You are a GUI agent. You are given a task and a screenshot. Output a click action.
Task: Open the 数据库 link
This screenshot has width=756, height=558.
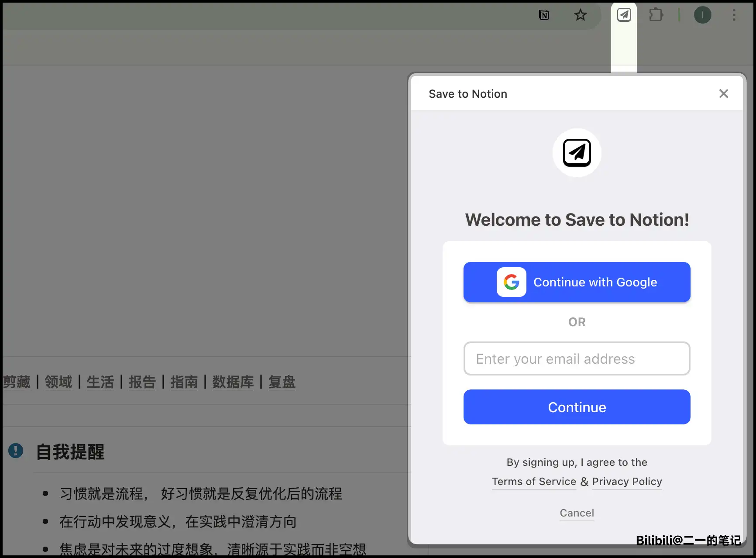tap(233, 382)
